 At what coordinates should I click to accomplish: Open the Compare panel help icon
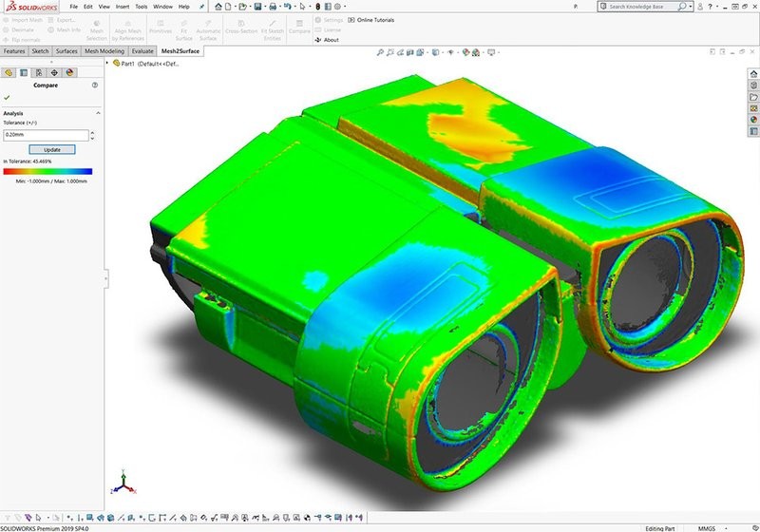click(x=95, y=85)
